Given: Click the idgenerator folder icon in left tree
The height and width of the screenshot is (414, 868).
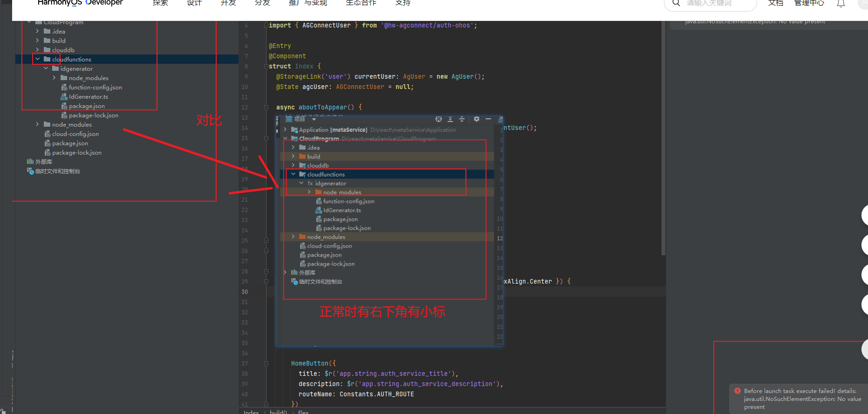Looking at the screenshot, I should 55,69.
